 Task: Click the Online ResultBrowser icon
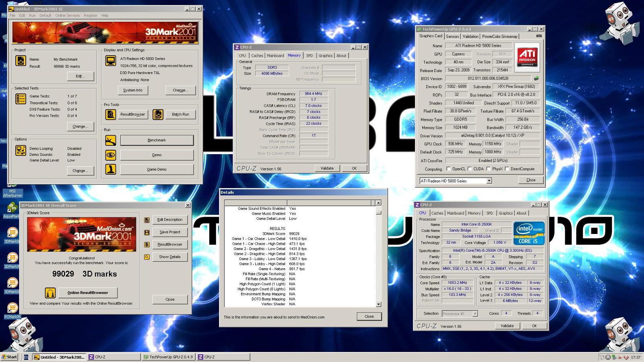(x=50, y=293)
